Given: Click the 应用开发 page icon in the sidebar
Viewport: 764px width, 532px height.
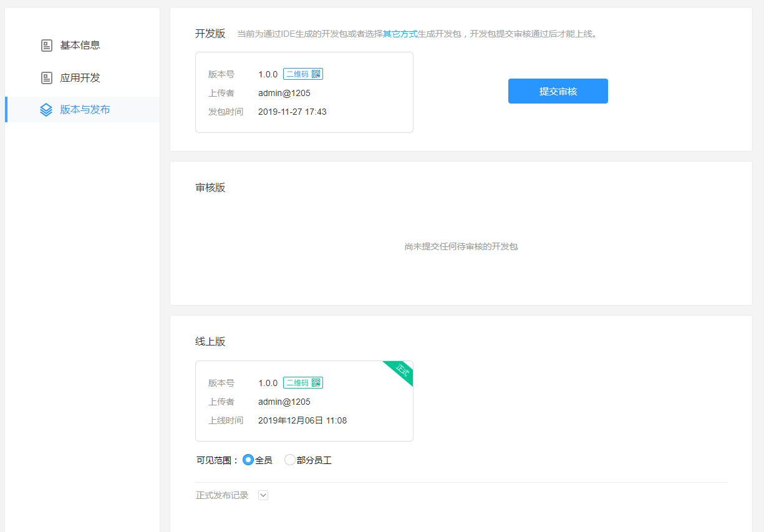Looking at the screenshot, I should coord(46,77).
